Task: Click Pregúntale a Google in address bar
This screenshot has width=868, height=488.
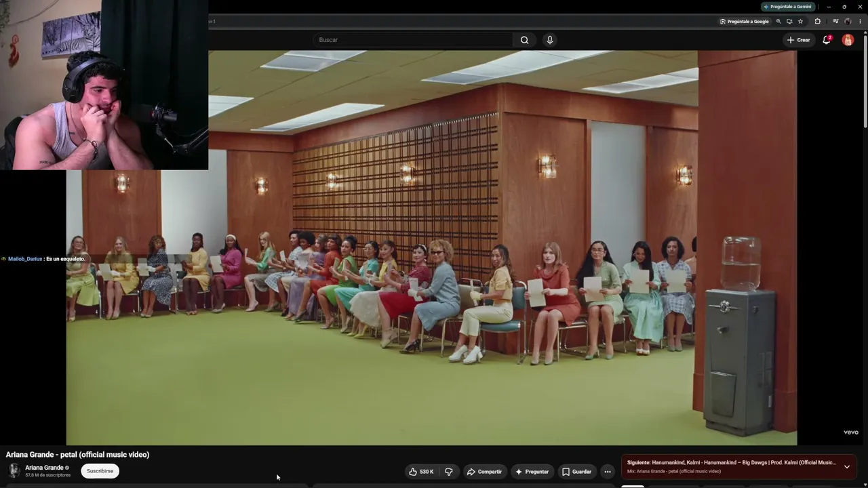Action: coord(745,22)
